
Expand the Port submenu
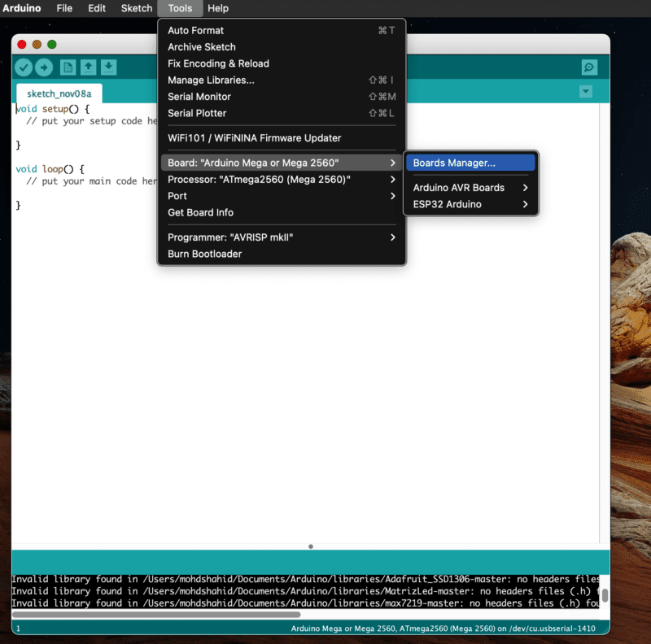[x=282, y=196]
